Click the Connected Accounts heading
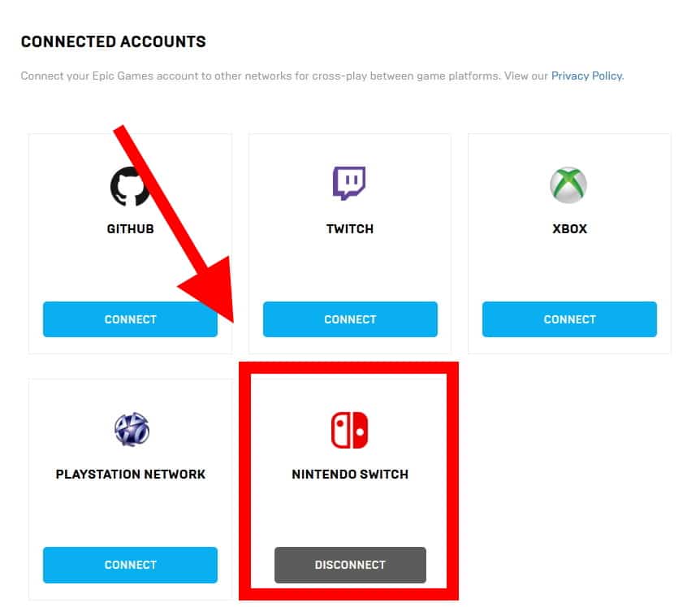Viewport: 700px width, 607px height. [113, 41]
